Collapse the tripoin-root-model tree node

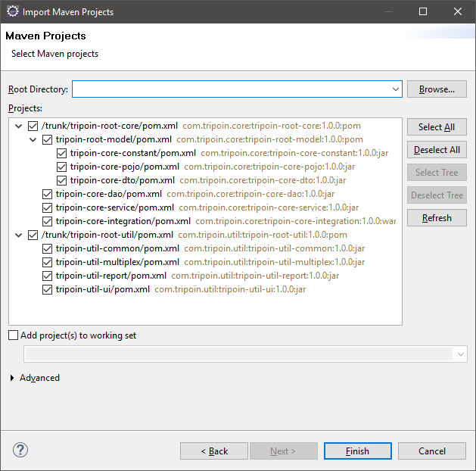33,139
